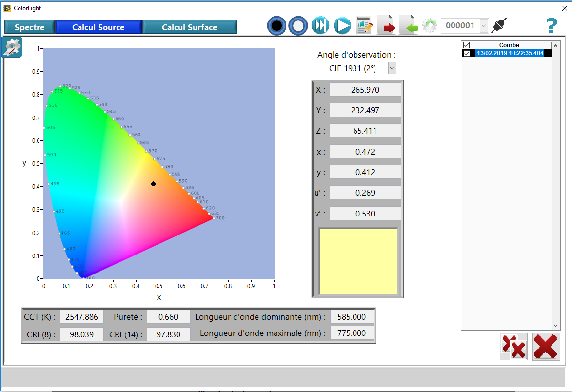The width and height of the screenshot is (572, 392).
Task: Click the green arrow import file icon
Action: point(409,25)
